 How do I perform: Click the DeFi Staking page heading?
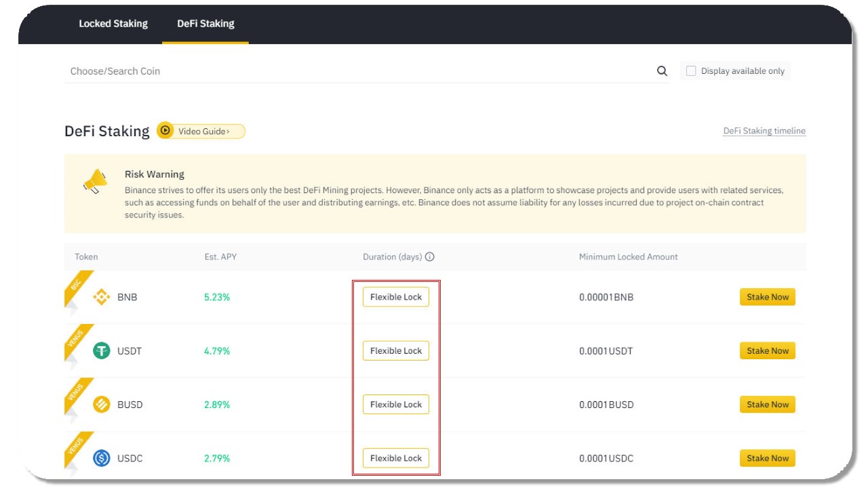click(107, 131)
